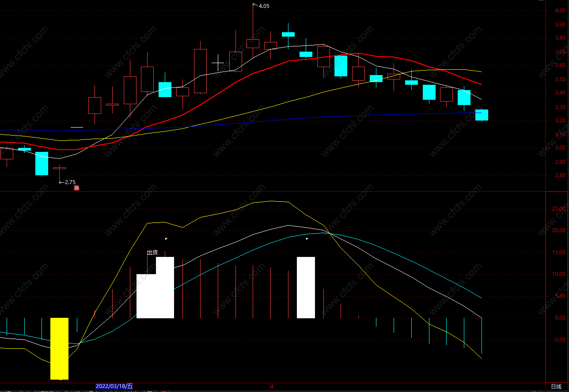The height and width of the screenshot is (392, 569).
Task: Click the 2.90 price axis label
Action: pyautogui.click(x=560, y=162)
